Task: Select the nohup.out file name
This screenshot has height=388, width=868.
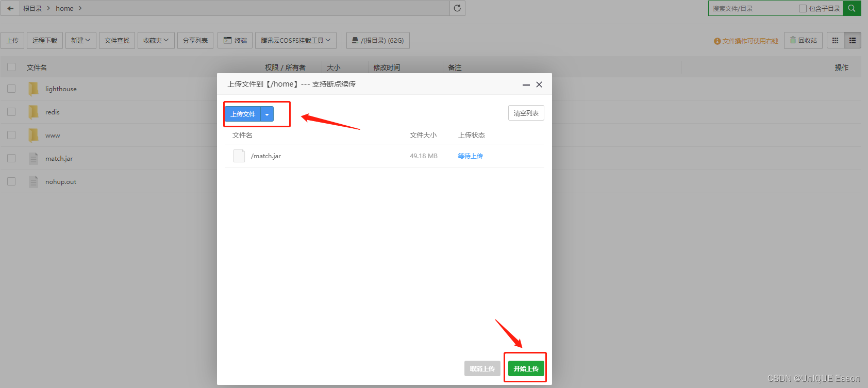Action: tap(61, 181)
